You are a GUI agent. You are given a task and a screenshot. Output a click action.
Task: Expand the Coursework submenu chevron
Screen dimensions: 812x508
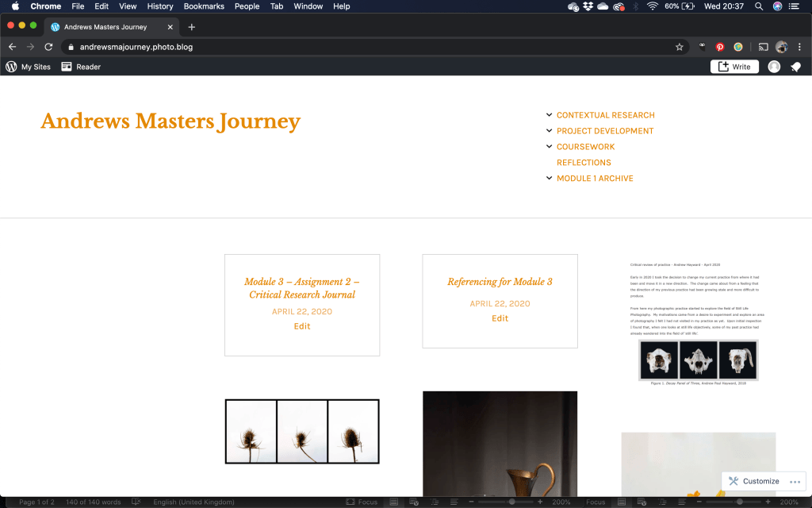(x=550, y=147)
